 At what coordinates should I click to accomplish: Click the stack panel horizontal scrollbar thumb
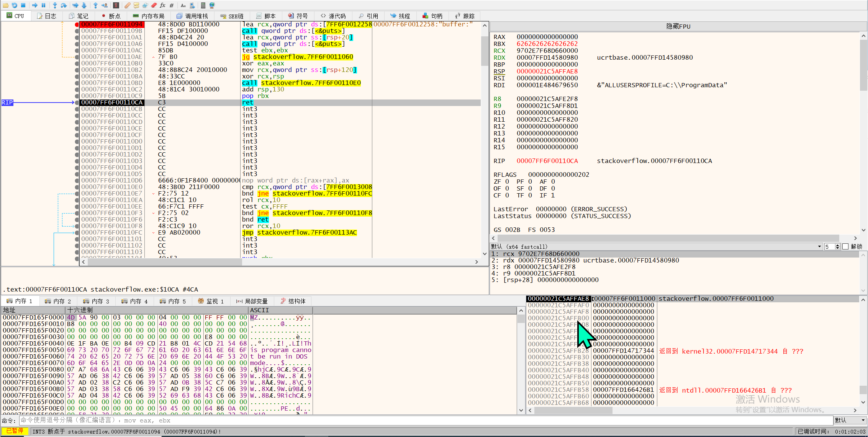[x=573, y=410]
